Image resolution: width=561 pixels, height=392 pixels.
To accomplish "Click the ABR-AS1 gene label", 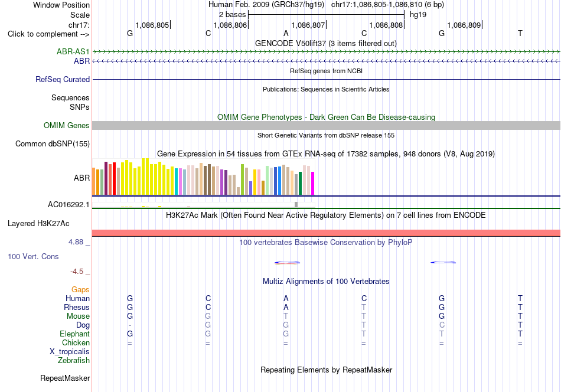I will [73, 51].
